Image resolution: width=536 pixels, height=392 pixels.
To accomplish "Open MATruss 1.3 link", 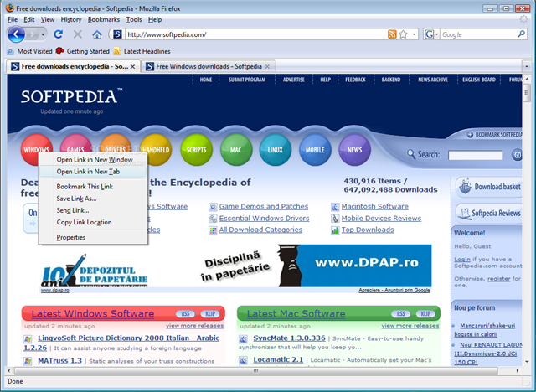I will click(x=59, y=360).
